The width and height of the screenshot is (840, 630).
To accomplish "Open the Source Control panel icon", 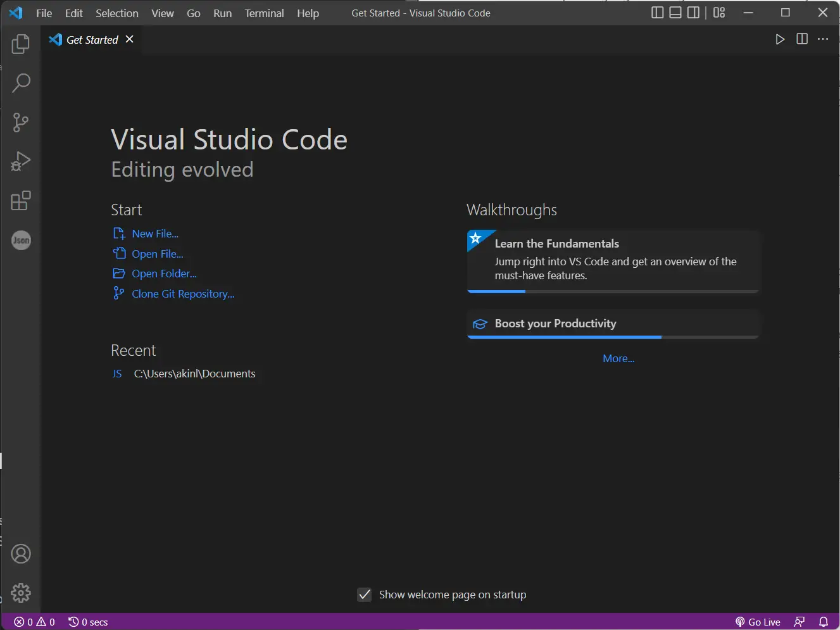I will (21, 122).
